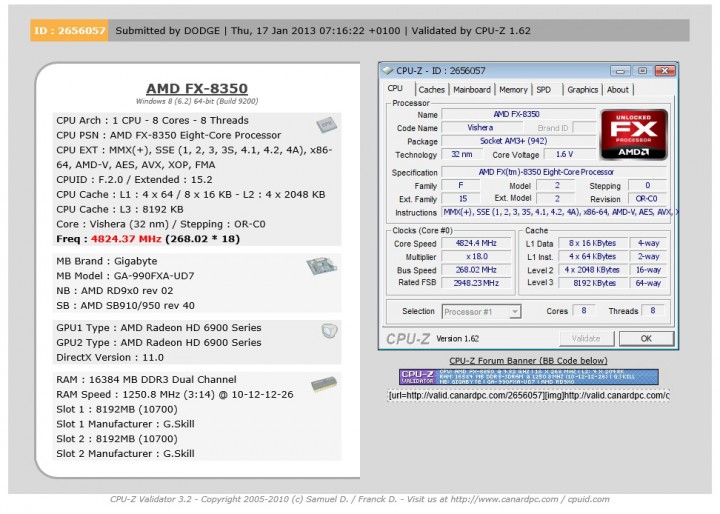
Task: Click the Validate button
Action: [x=586, y=339]
